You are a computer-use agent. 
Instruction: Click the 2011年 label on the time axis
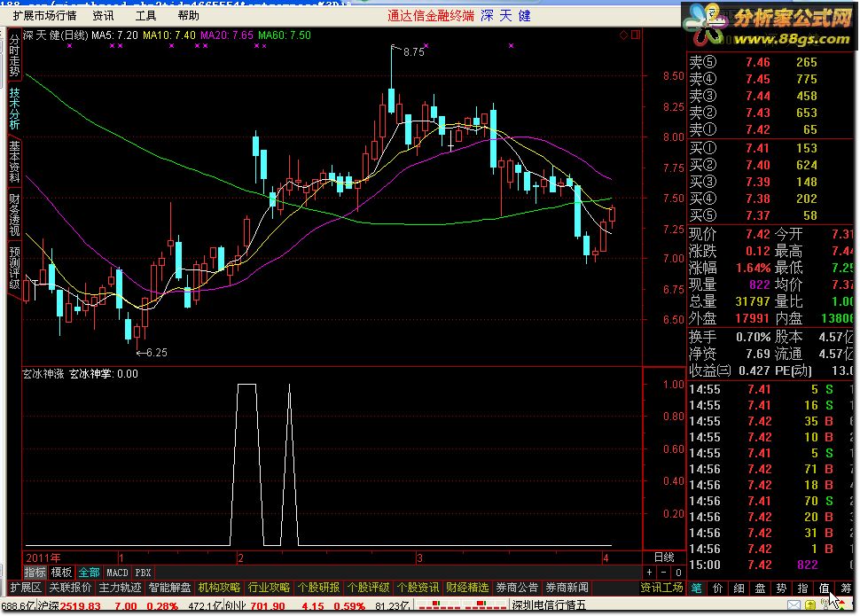[43, 558]
